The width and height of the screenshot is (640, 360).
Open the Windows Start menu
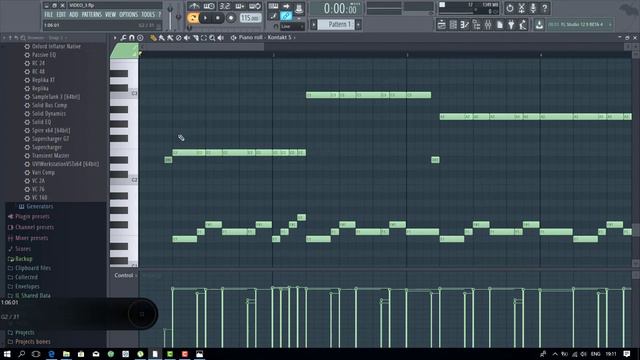click(x=7, y=354)
